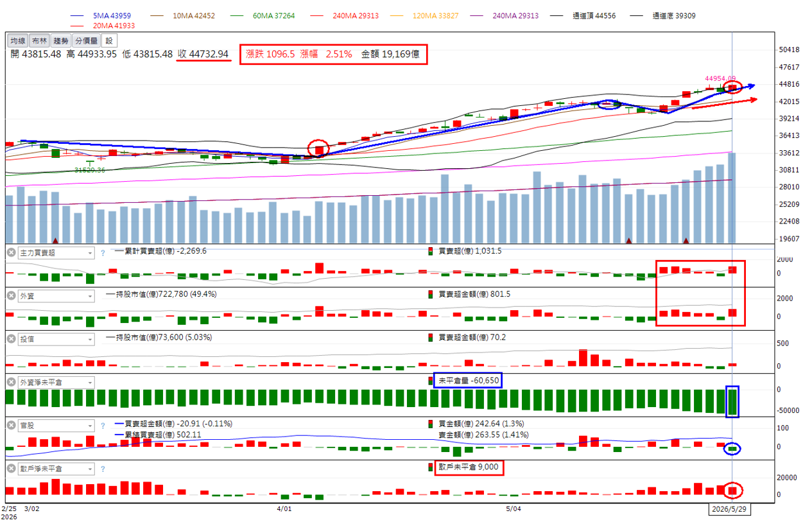This screenshot has width=812, height=522.
Task: Click red-green legend icon beside 散戶未平倉 9,000
Action: pyautogui.click(x=431, y=467)
